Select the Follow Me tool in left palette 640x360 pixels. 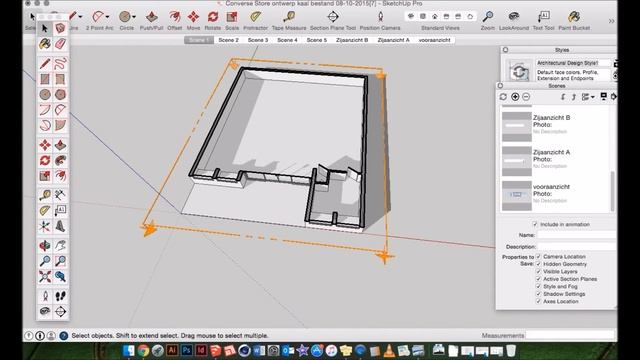tap(60, 160)
